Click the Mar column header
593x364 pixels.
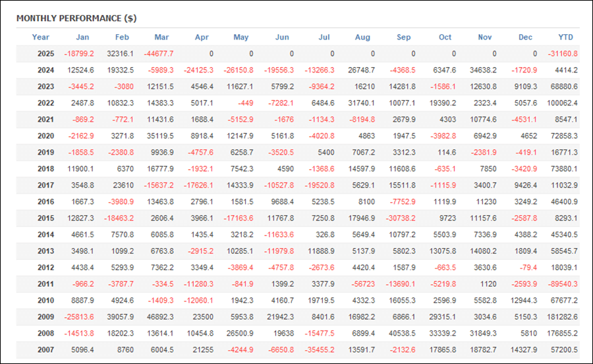click(161, 37)
